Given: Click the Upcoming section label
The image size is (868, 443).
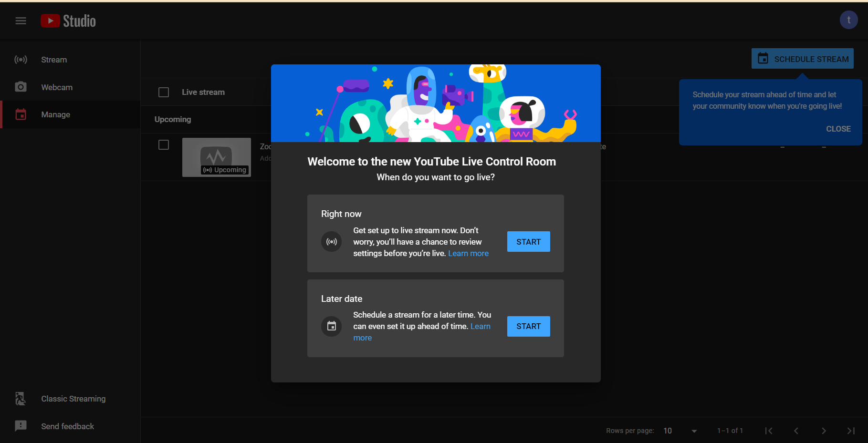Looking at the screenshot, I should pos(173,119).
